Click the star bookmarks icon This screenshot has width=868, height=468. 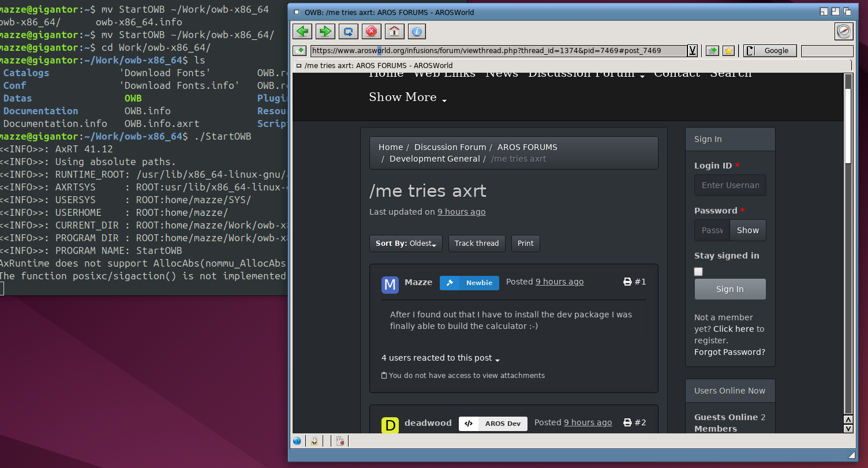(728, 51)
